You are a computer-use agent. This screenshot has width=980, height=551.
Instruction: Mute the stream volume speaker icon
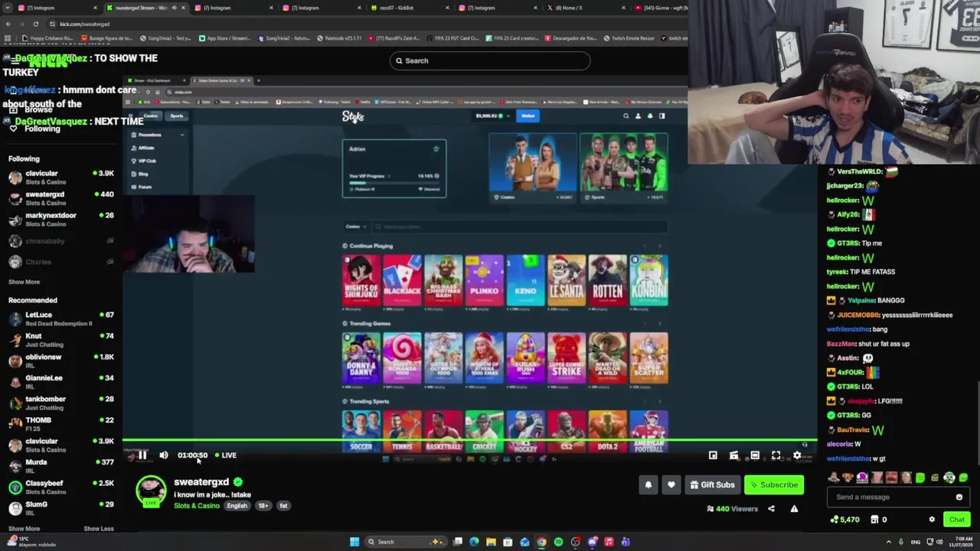click(163, 455)
